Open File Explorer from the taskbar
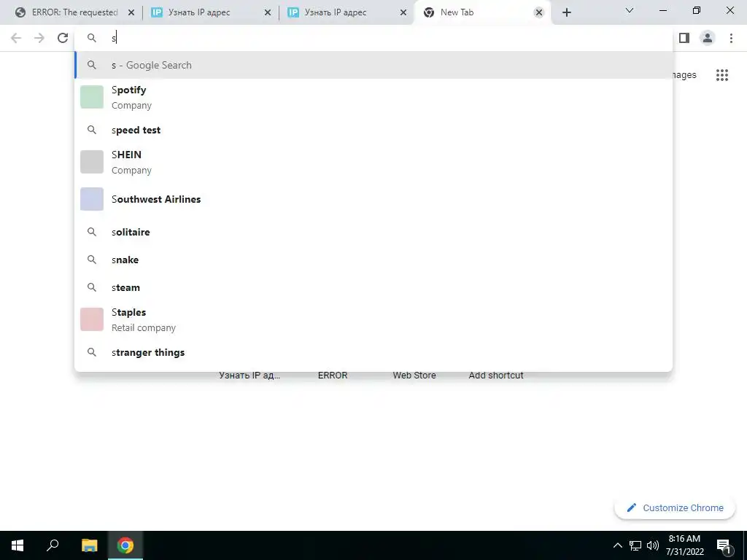 [89, 545]
